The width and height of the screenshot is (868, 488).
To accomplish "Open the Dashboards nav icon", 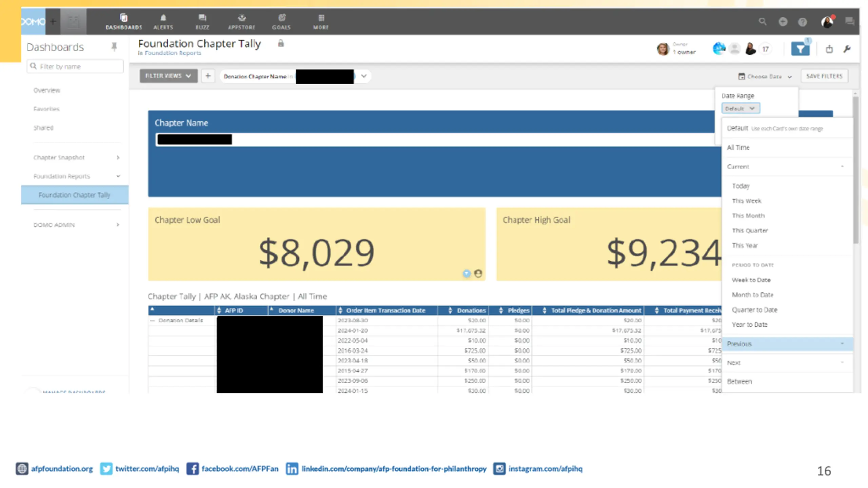I will 124,18.
